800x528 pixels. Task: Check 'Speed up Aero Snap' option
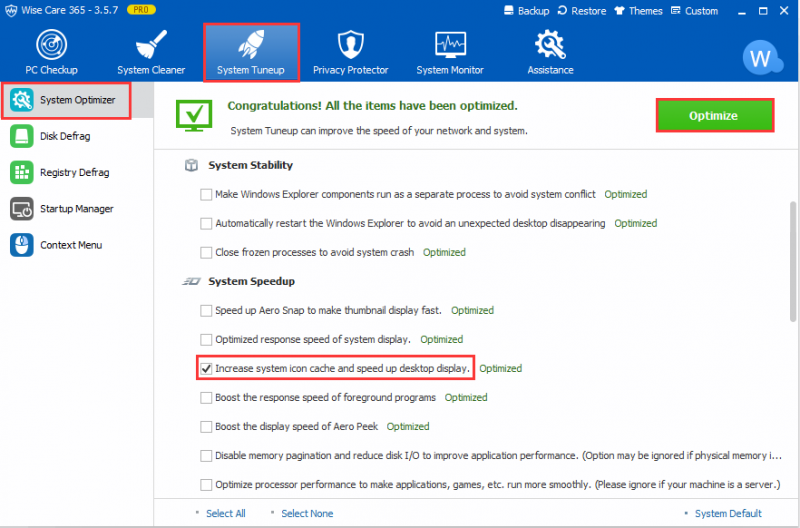pyautogui.click(x=206, y=311)
